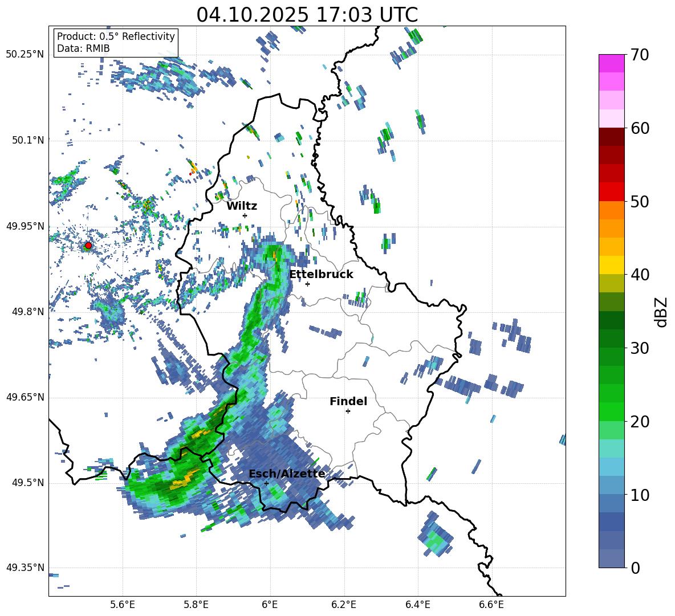Click the 6.6°E longitude tick label
This screenshot has height=616, width=675.
click(491, 605)
